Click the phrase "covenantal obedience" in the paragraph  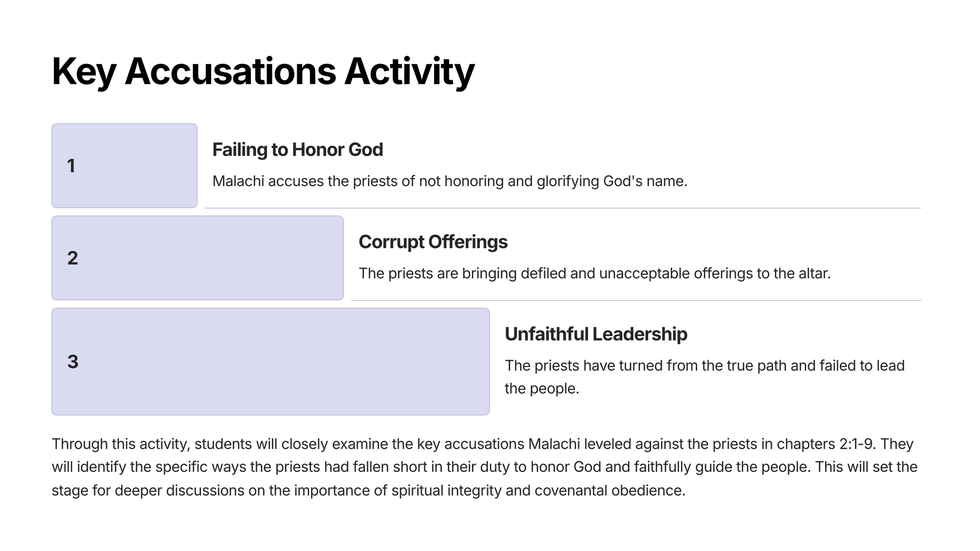tap(609, 491)
